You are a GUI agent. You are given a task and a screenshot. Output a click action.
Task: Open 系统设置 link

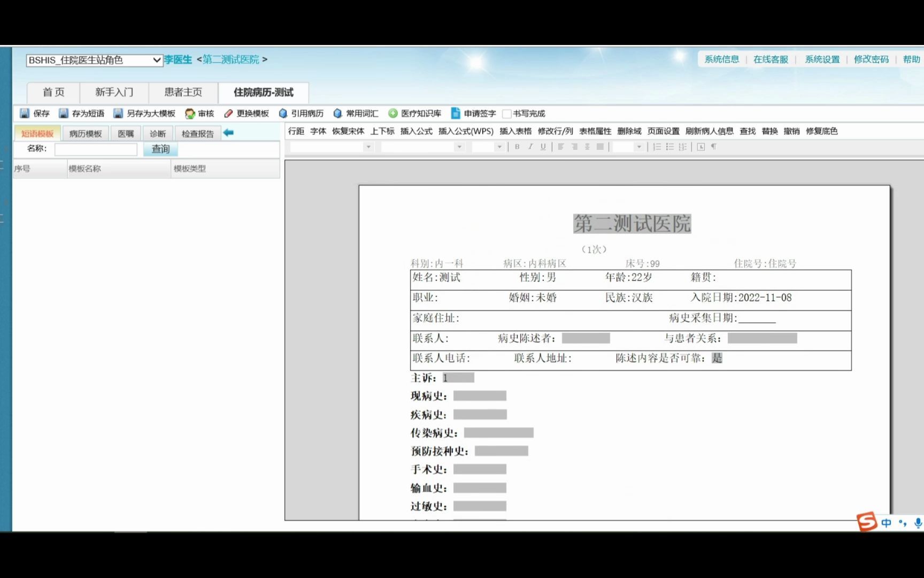coord(822,59)
